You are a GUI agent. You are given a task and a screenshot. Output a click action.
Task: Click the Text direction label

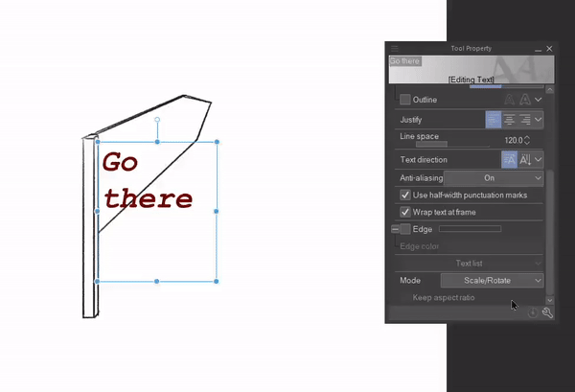pos(424,160)
